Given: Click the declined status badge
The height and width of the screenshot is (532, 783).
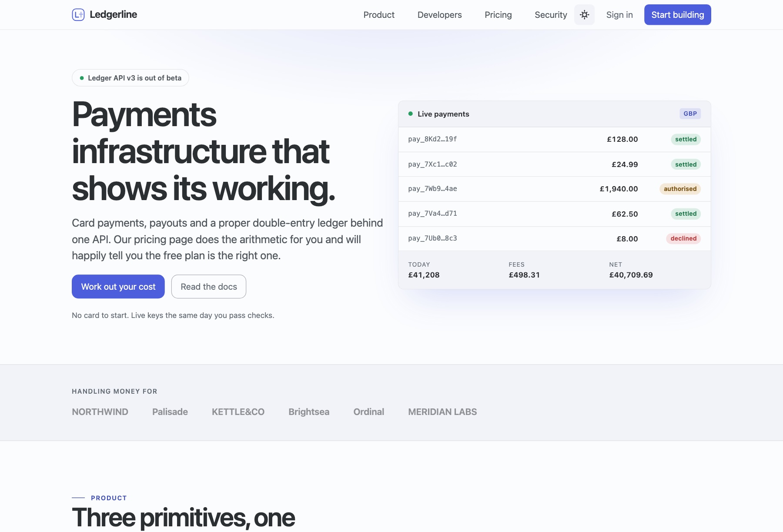Looking at the screenshot, I should click(683, 238).
